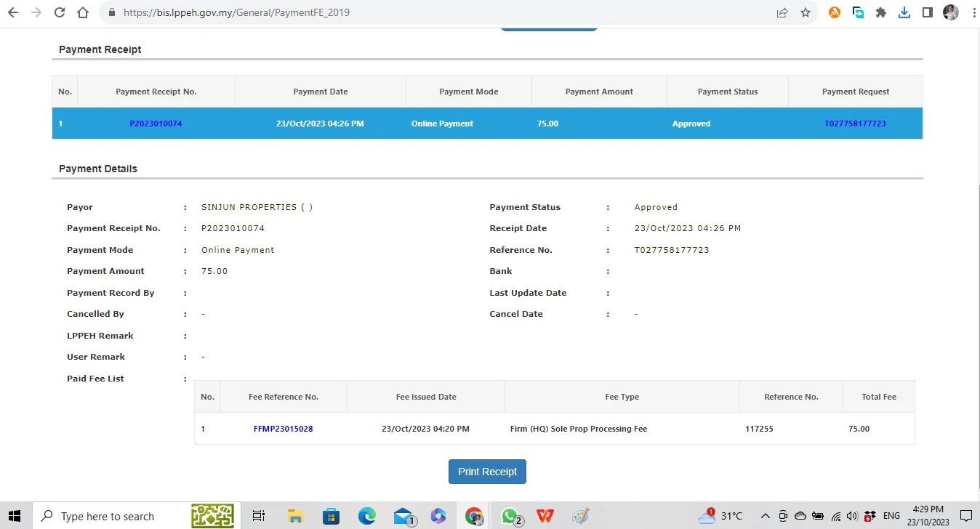
Task: Open the downloads arrow icon
Action: click(904, 12)
